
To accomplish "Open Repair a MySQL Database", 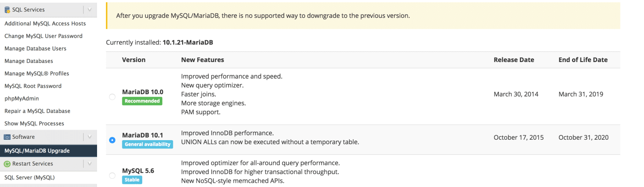I will click(x=37, y=111).
